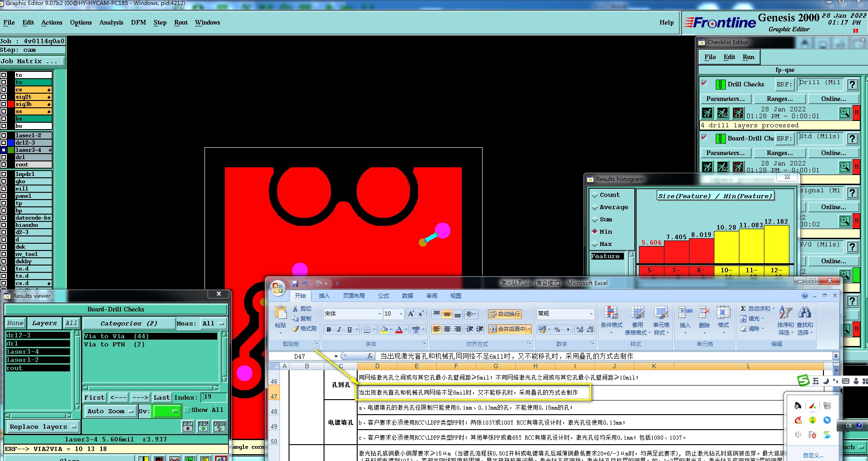Click the Drill Checks Parameters button
Image resolution: width=868 pixels, height=461 pixels.
pyautogui.click(x=725, y=99)
